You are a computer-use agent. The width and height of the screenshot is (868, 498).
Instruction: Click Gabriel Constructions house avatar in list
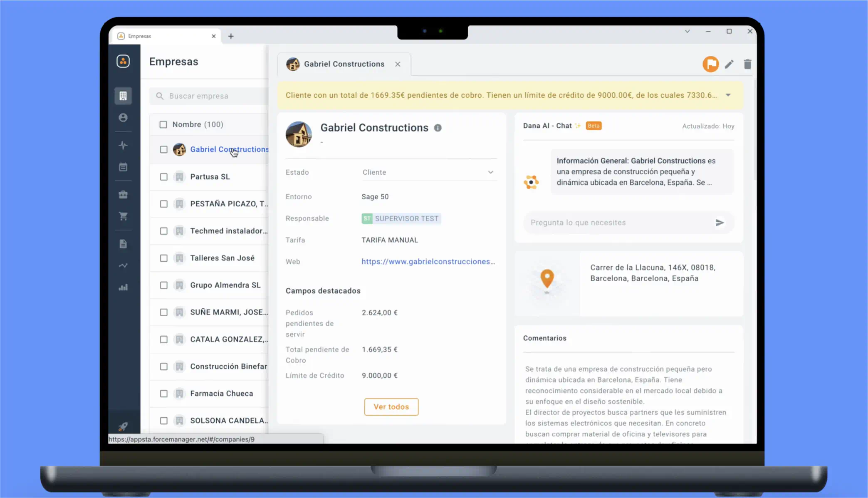[179, 149]
